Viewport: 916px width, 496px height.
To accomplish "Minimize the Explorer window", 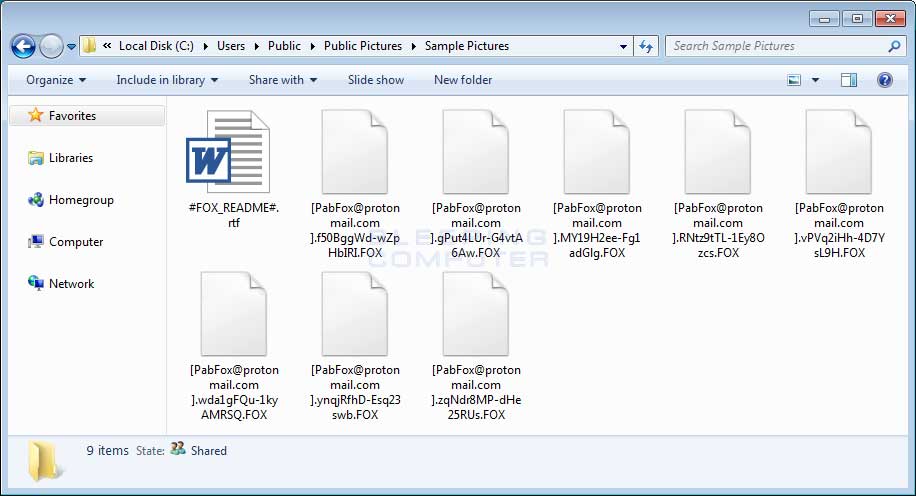I will click(x=824, y=19).
